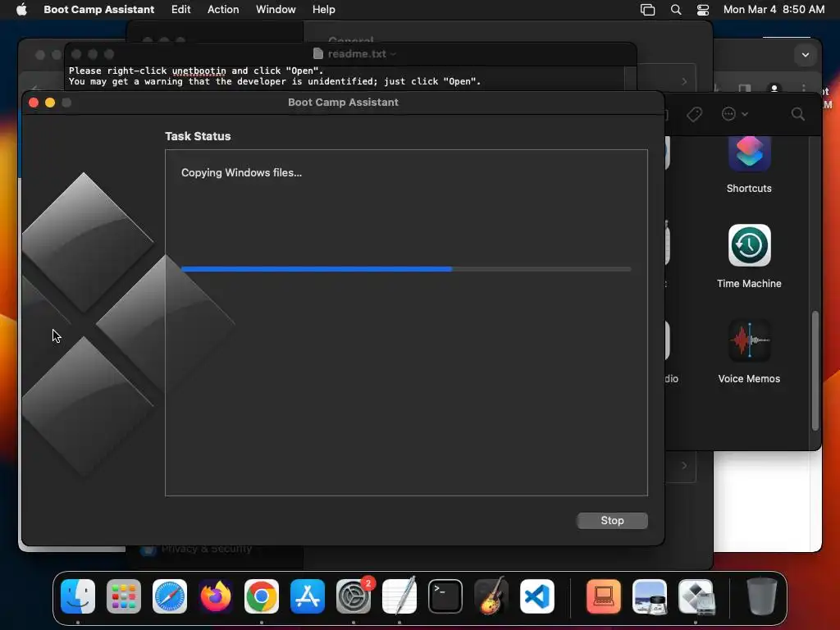Click the readme.txt text about unetbootin
This screenshot has height=630, width=840.
point(196,71)
